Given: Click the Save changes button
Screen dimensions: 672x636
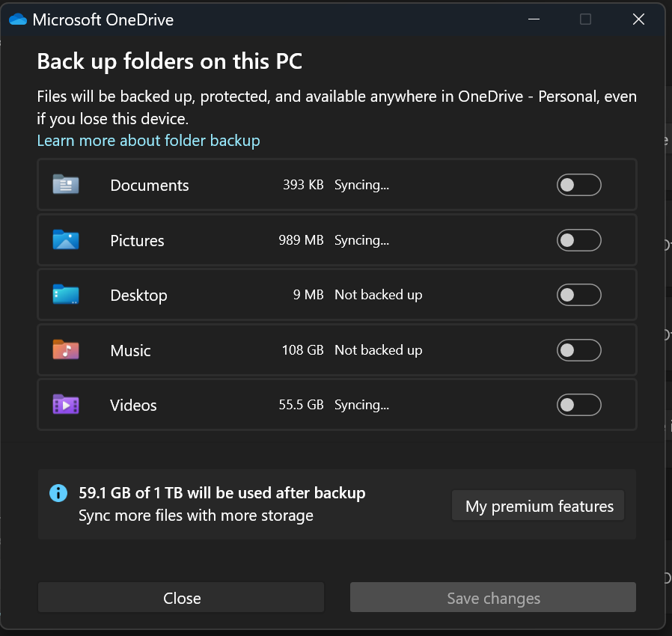Looking at the screenshot, I should [x=492, y=597].
